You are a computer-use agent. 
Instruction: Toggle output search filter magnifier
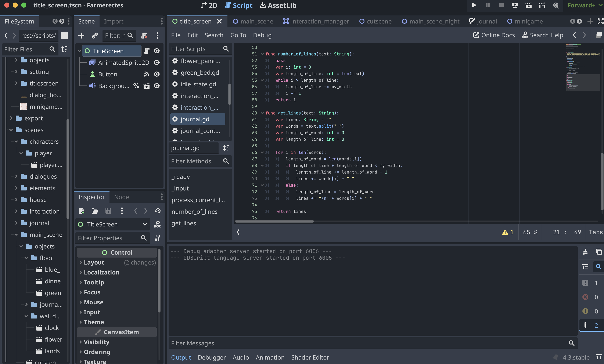coord(598,267)
